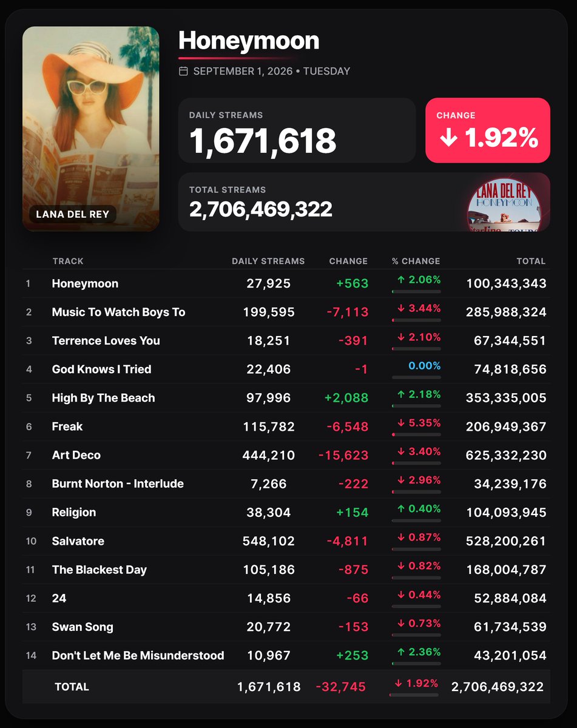Click the down arrow next to 2.10%
The image size is (577, 728).
400,337
